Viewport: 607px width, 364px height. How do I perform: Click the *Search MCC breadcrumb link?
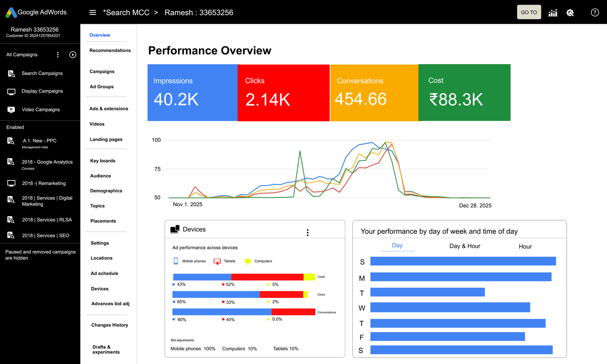(126, 13)
